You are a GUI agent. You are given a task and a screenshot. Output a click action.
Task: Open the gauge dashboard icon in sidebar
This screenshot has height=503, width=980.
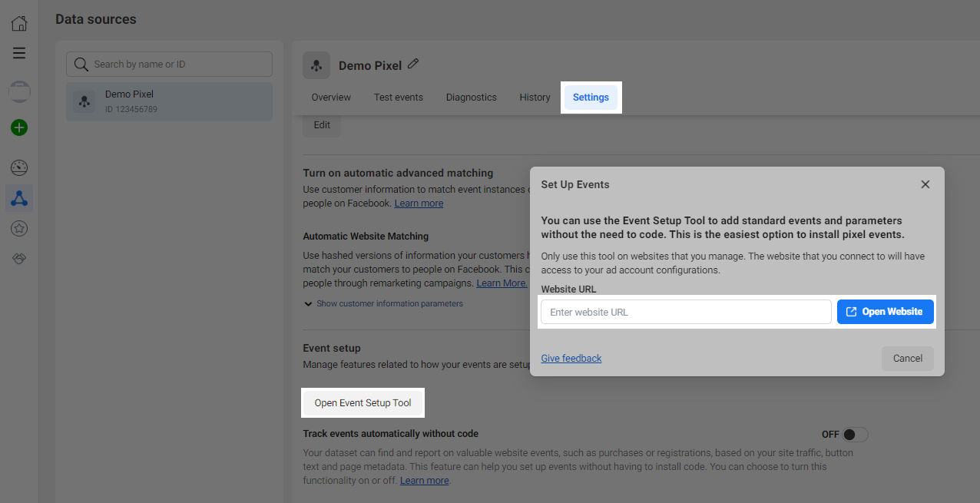[19, 167]
